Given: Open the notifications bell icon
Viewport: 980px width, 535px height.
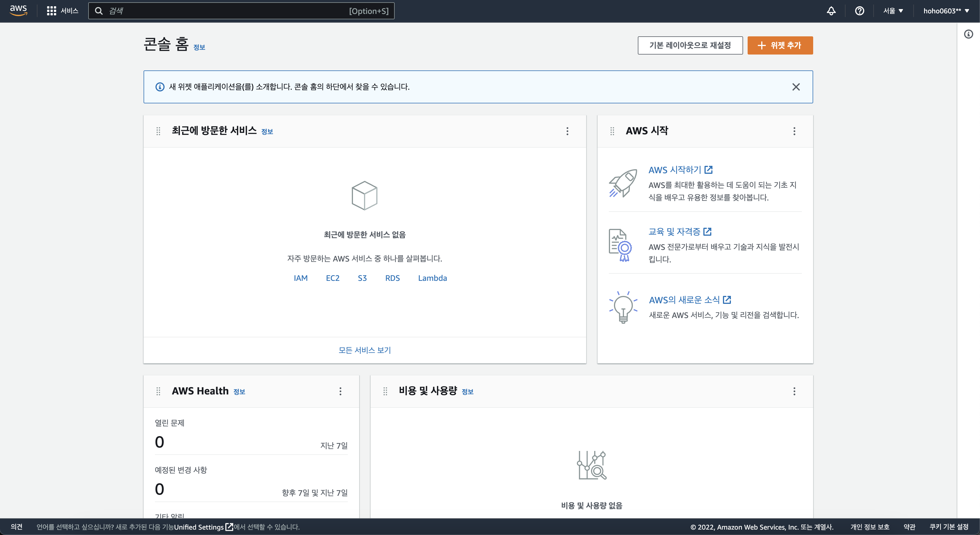Looking at the screenshot, I should tap(831, 11).
